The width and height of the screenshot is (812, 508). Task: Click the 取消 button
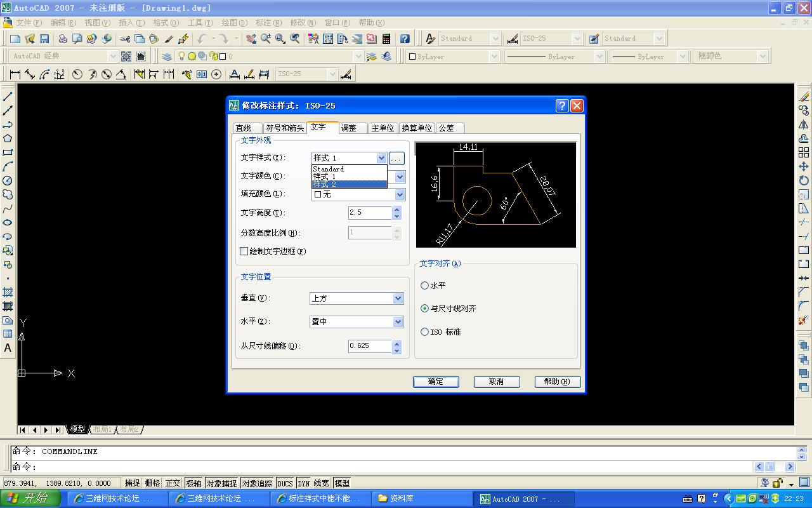(x=497, y=382)
